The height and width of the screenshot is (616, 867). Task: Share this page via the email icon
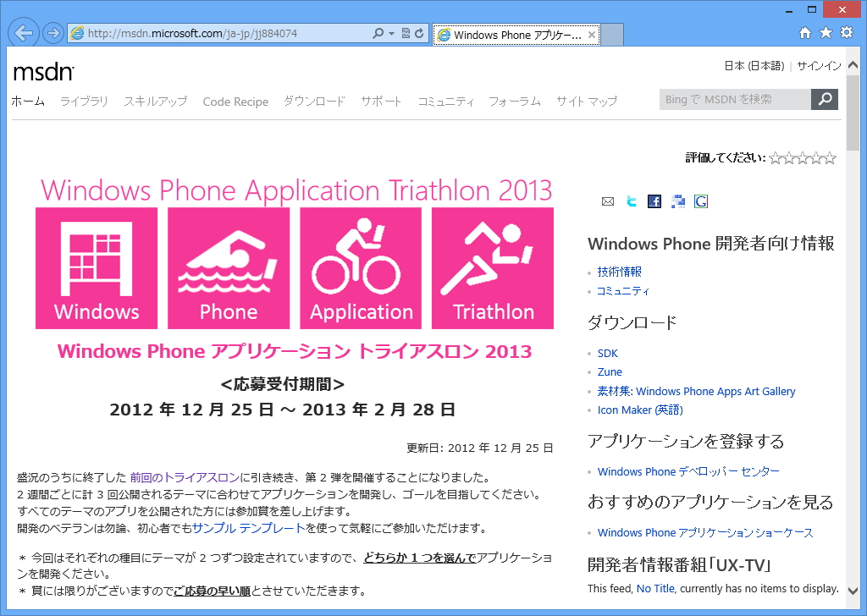[608, 201]
